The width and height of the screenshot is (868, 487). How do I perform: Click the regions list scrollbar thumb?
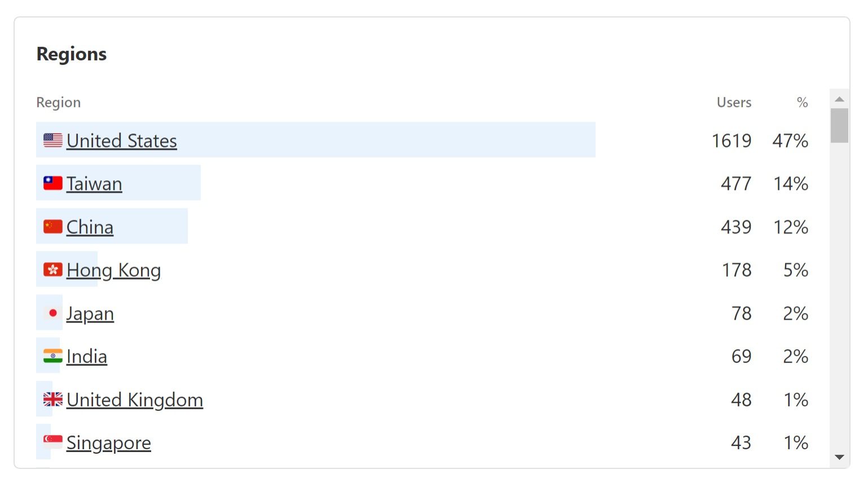(x=839, y=126)
